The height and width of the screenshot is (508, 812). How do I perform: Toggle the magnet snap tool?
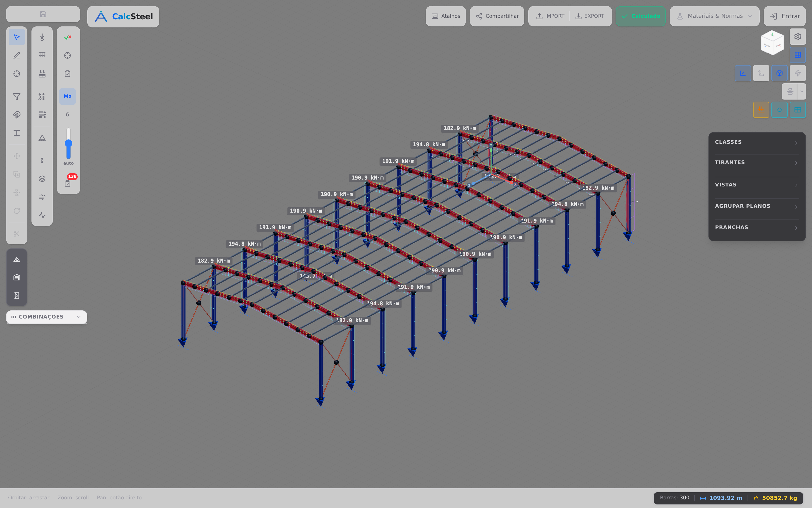pos(16,115)
